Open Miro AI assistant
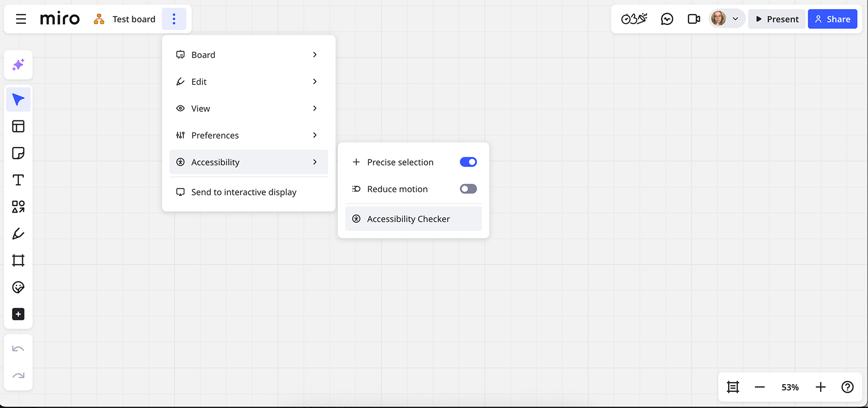The width and height of the screenshot is (868, 408). (x=18, y=65)
